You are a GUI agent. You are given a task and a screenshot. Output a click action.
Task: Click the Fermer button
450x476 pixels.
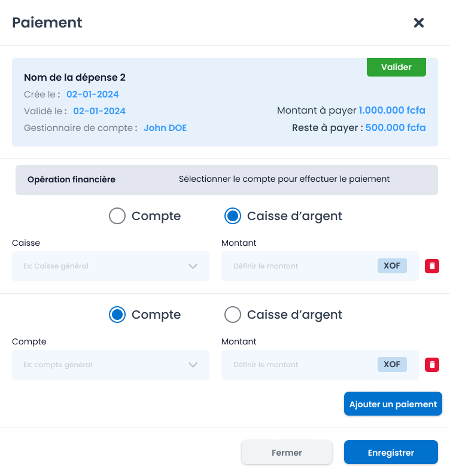[x=287, y=452]
